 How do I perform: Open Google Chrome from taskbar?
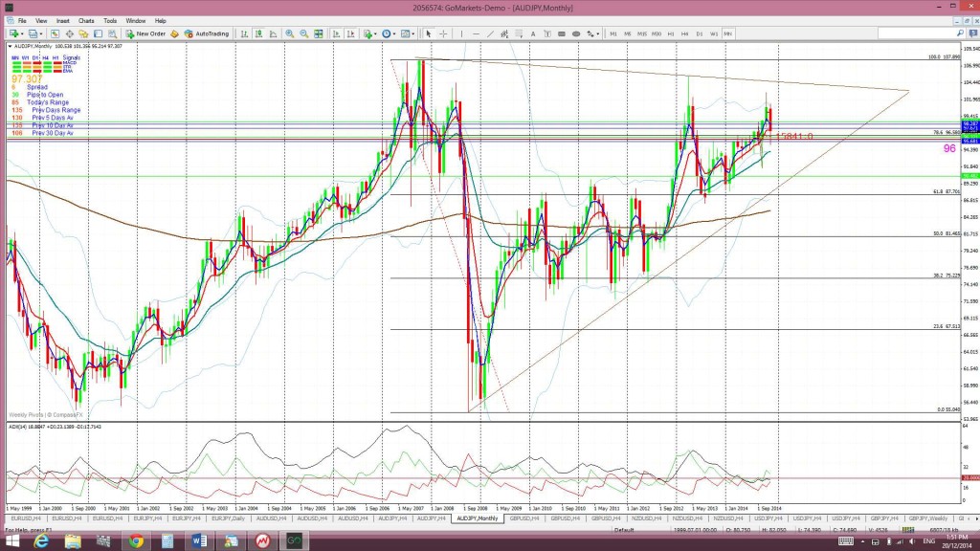136,541
